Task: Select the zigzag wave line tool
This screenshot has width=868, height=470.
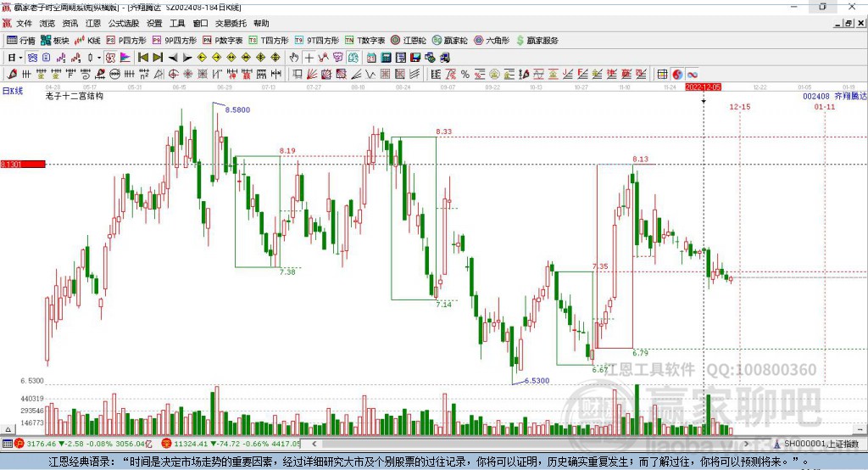Action: click(x=370, y=75)
